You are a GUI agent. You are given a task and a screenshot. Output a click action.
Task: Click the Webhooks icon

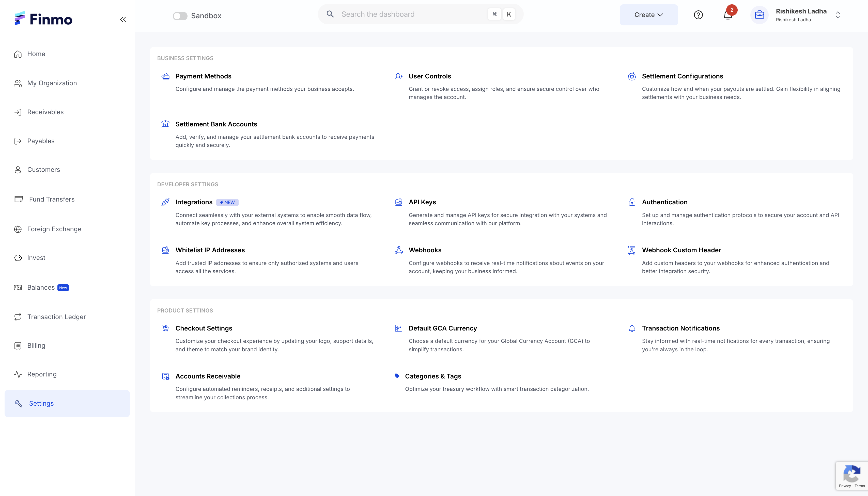[398, 250]
